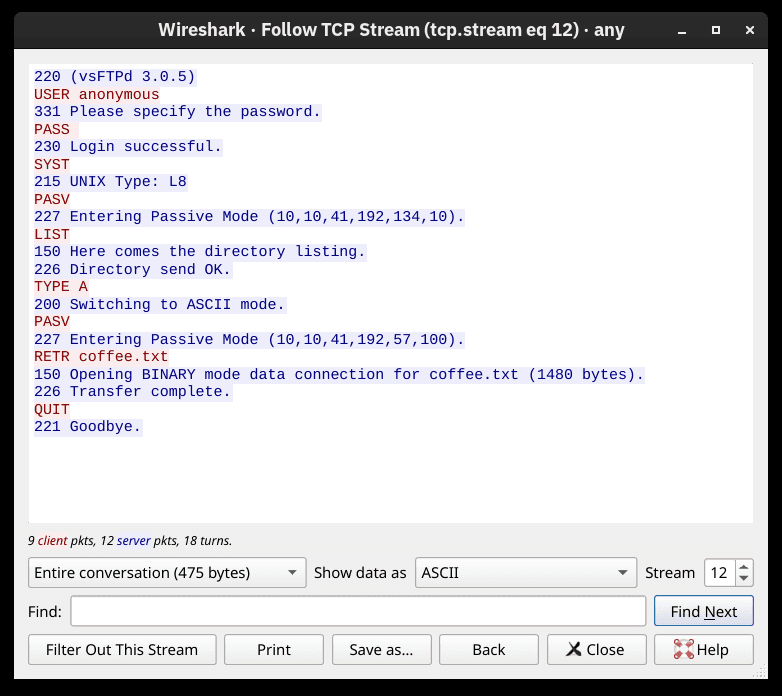This screenshot has height=696, width=782.
Task: Select the QUIT client command line
Action: point(52,409)
